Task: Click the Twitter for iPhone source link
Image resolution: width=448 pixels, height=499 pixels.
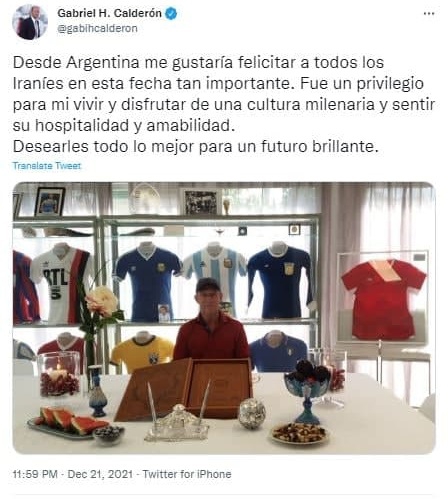Action: click(187, 474)
